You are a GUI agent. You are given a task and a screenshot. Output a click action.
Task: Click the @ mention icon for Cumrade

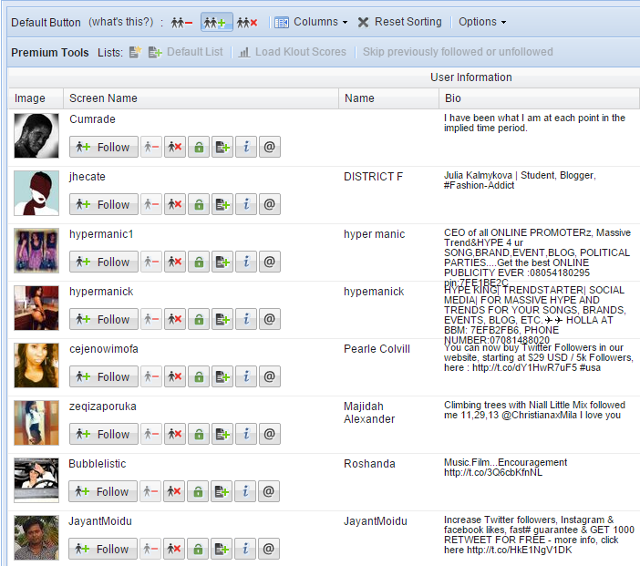268,147
